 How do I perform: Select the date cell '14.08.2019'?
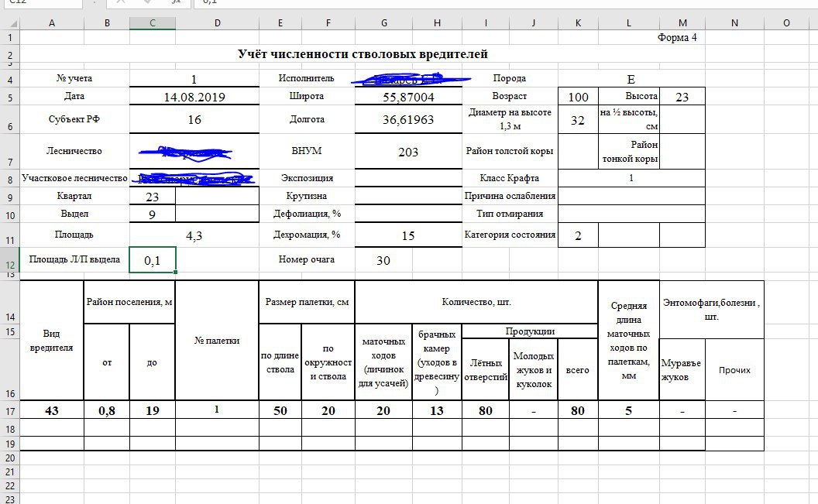pyautogui.click(x=194, y=97)
